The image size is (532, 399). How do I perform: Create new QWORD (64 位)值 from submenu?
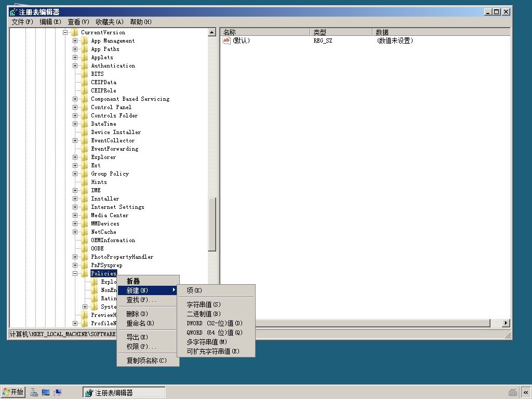click(216, 333)
